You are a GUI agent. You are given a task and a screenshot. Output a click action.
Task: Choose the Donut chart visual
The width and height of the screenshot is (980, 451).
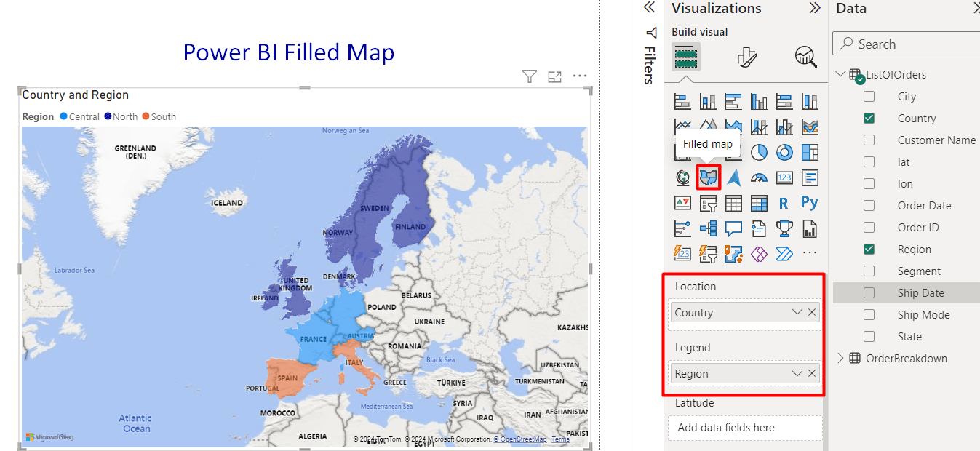coord(784,152)
